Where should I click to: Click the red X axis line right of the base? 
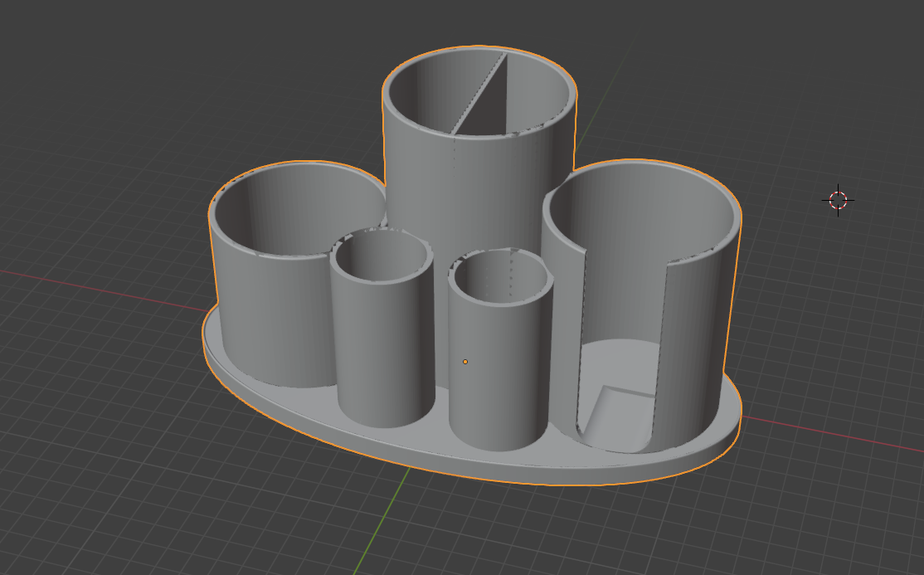click(x=832, y=433)
